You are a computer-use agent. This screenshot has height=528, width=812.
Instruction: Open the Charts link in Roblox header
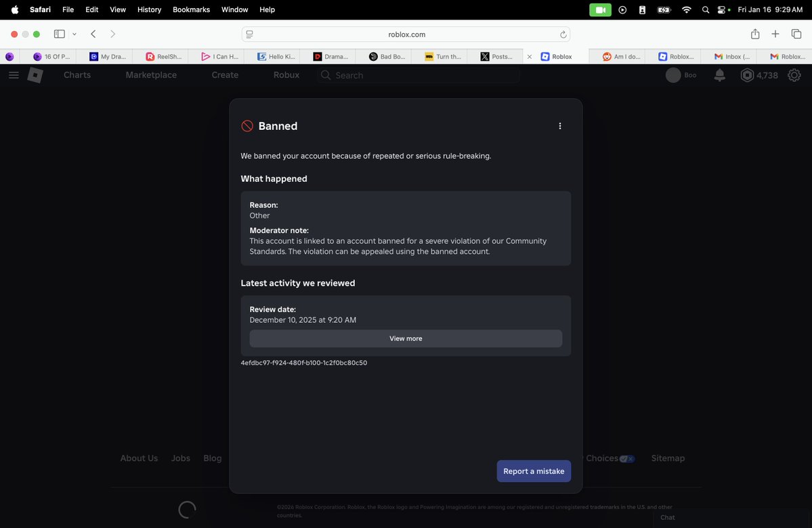[77, 75]
